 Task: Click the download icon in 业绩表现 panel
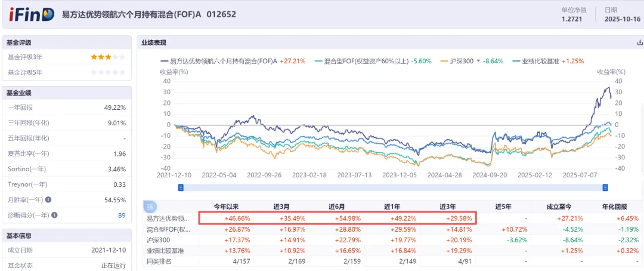(x=640, y=42)
